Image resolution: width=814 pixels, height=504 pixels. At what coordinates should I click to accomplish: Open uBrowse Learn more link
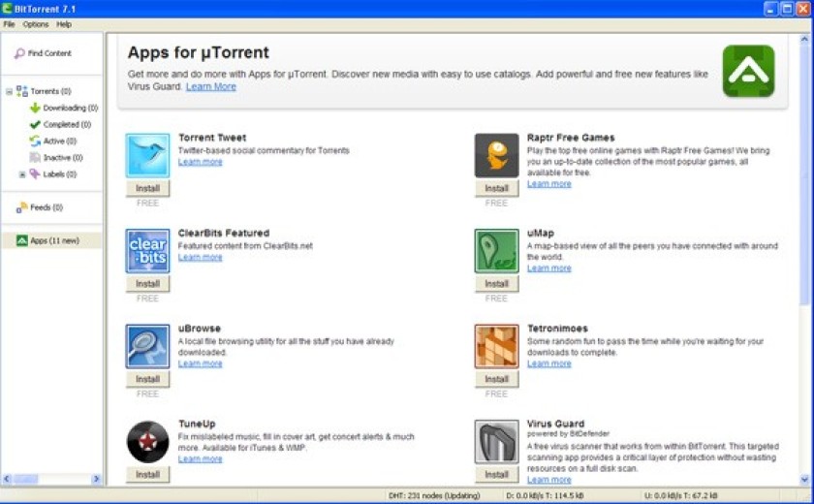coord(200,363)
